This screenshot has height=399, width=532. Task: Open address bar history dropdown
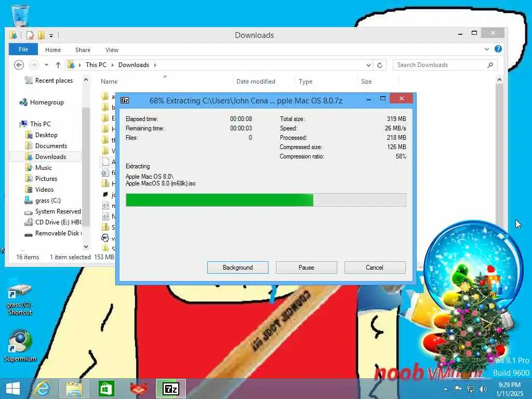tap(368, 65)
